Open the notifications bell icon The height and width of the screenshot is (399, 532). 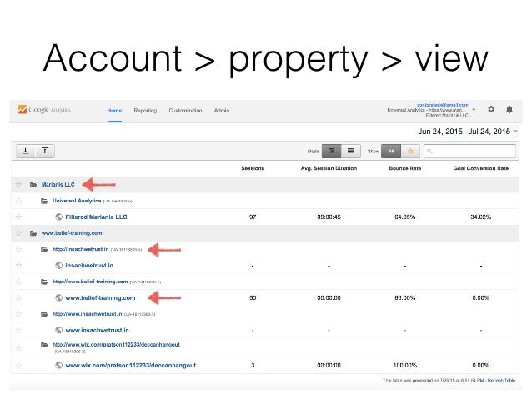point(509,109)
